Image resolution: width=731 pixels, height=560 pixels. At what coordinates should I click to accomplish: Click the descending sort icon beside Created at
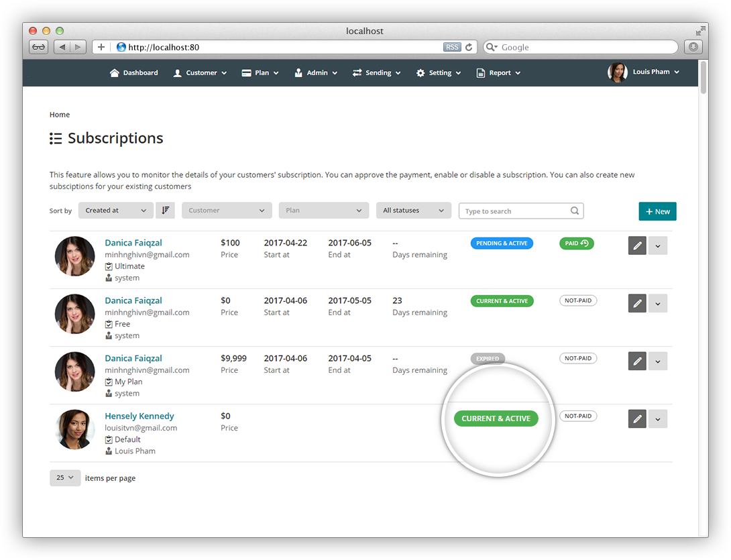click(x=165, y=210)
